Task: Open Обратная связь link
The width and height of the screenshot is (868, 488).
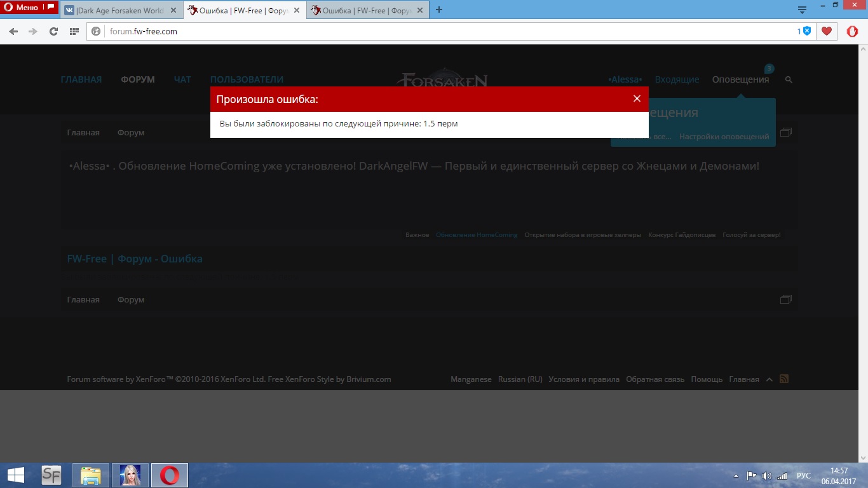Action: pyautogui.click(x=655, y=379)
